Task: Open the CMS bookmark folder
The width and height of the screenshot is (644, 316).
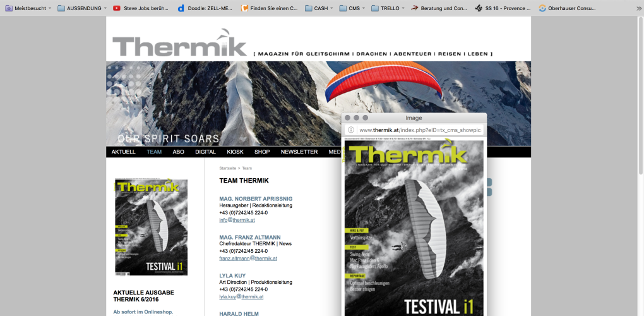Action: (353, 8)
